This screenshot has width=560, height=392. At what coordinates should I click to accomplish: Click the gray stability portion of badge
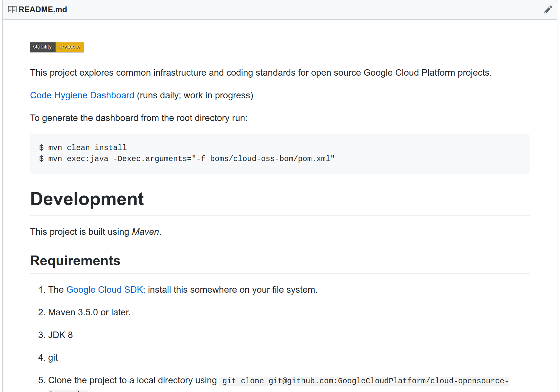pos(42,47)
